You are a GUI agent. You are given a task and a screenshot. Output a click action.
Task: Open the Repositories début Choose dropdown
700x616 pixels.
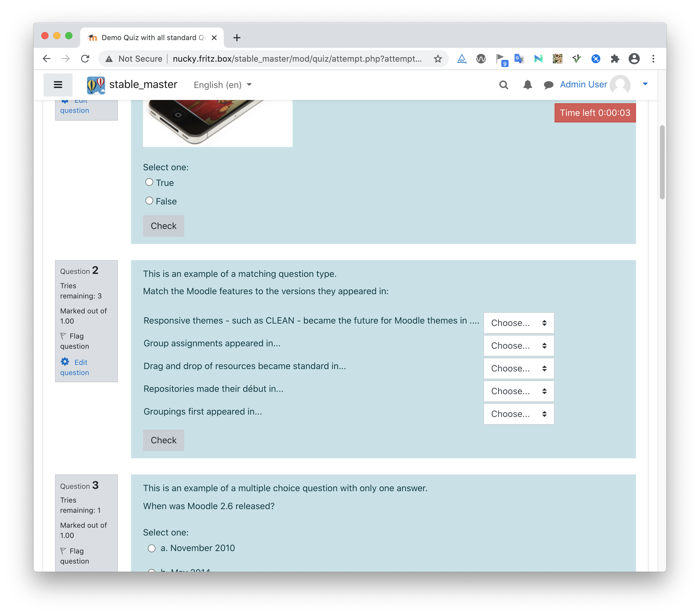tap(518, 391)
